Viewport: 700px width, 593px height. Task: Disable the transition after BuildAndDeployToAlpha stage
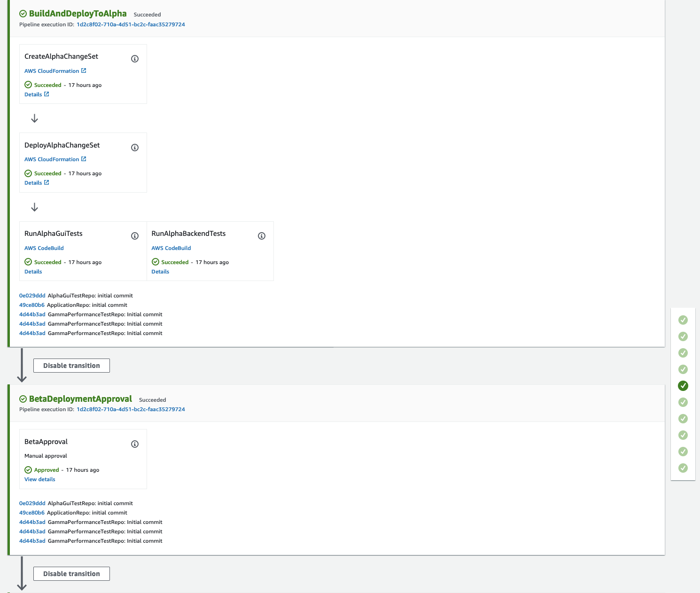tap(71, 365)
